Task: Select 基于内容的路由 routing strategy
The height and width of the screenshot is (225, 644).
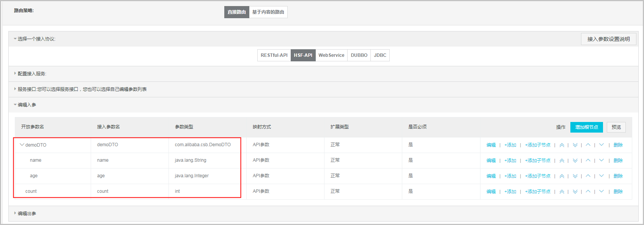Action: pos(268,12)
